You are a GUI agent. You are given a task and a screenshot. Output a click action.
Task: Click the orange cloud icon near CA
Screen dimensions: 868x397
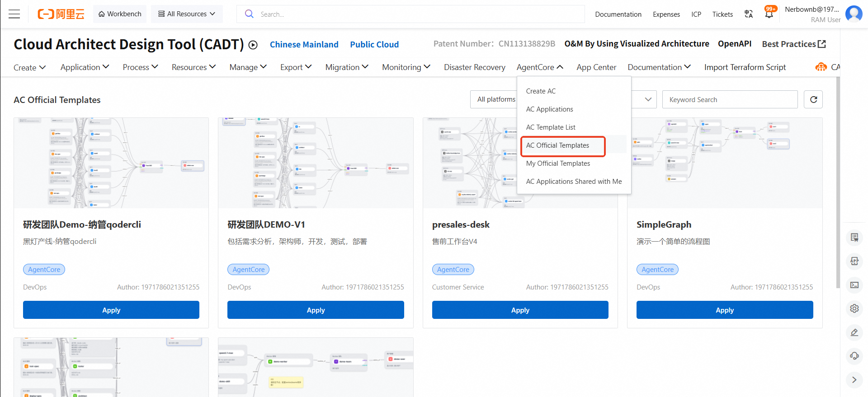821,67
